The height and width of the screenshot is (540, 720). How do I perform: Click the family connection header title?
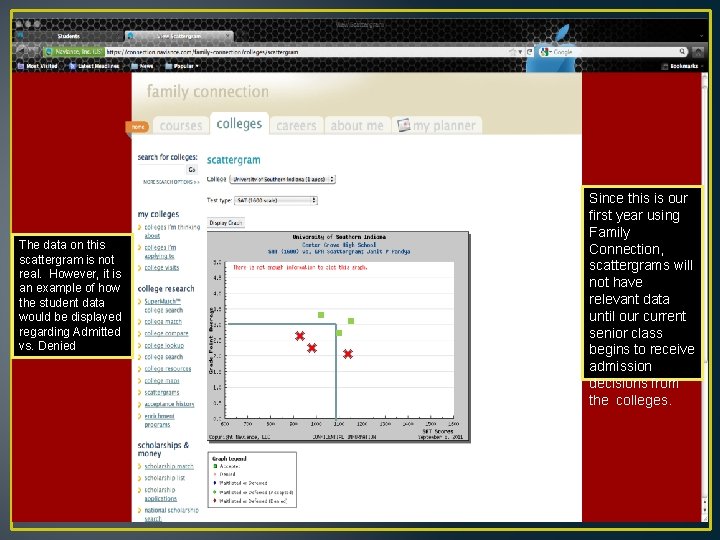208,91
